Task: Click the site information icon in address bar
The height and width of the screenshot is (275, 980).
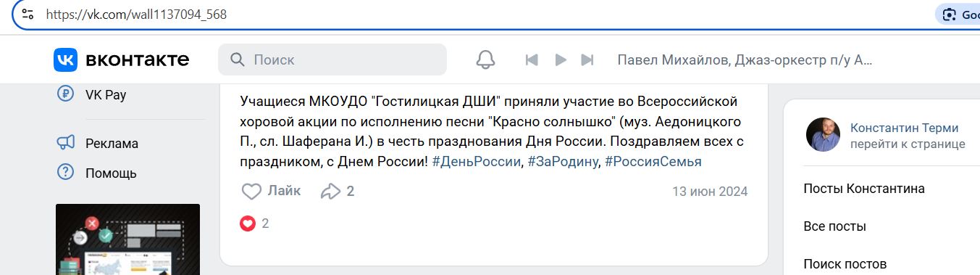Action: coord(28,15)
